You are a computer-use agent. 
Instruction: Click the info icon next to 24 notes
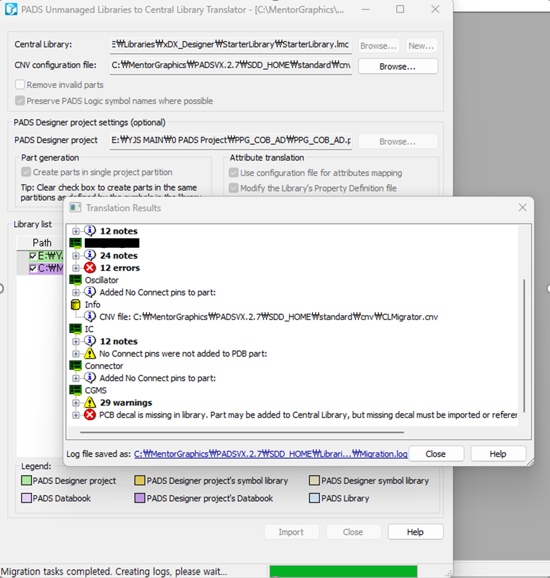[90, 255]
